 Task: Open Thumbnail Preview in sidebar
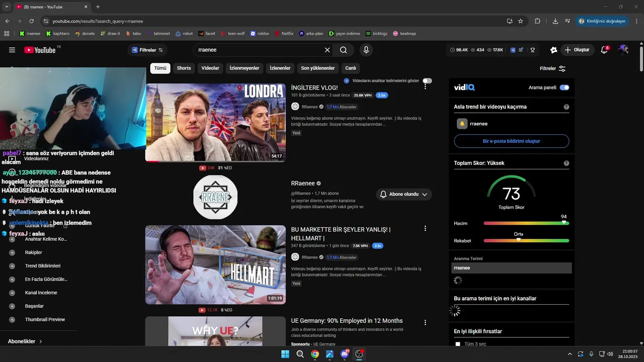(45, 320)
